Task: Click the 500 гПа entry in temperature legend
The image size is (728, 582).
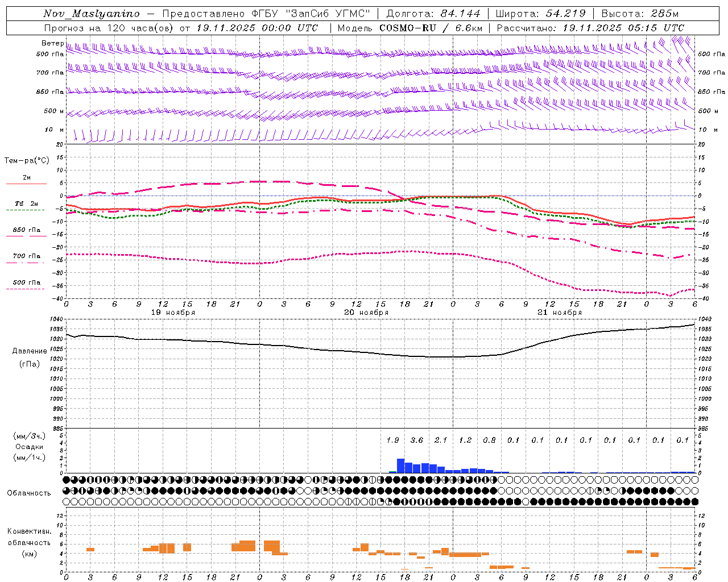Action: 27,282
